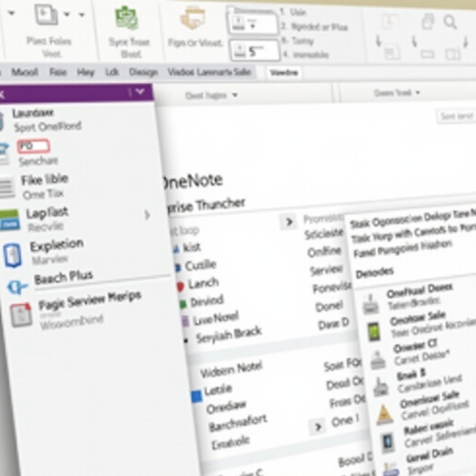Viewport: 476px width, 476px height.
Task: Click the blue Baach Plus icon
Action: tap(17, 287)
